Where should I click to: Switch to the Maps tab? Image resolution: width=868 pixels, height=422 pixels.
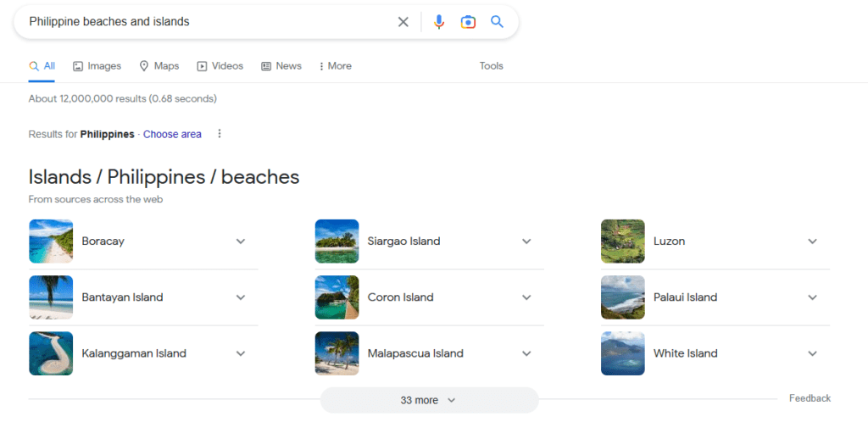tap(159, 66)
